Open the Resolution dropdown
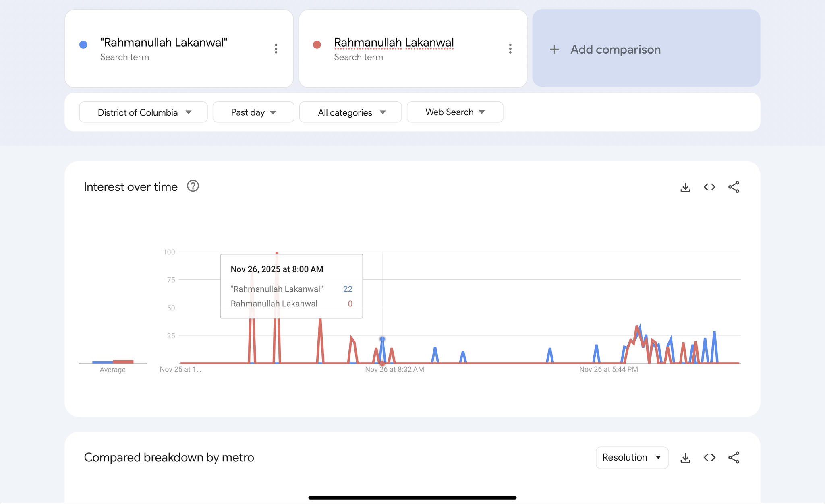Image resolution: width=825 pixels, height=504 pixels. coord(631,458)
